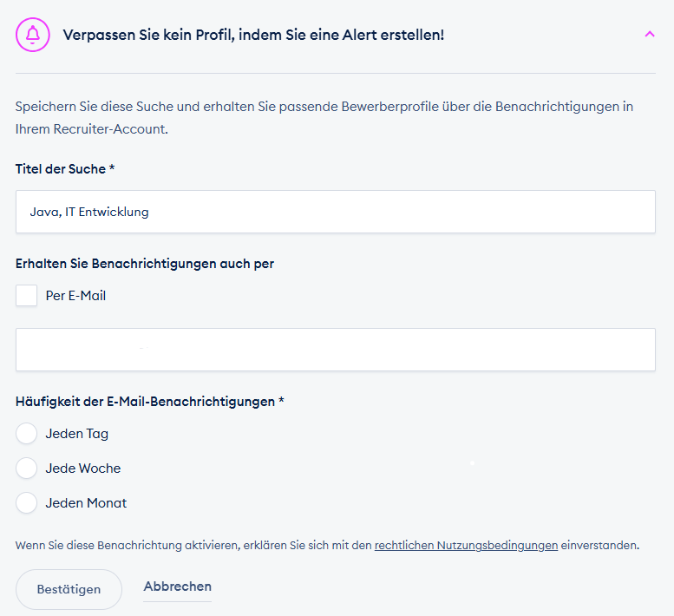
Task: Pick the "Jeden Monat" radio button
Action: [x=27, y=503]
